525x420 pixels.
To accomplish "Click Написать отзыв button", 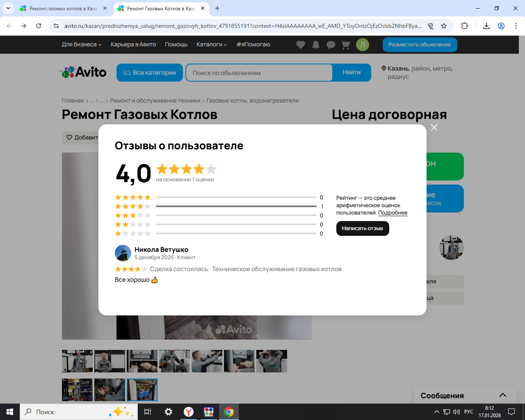I will point(363,228).
